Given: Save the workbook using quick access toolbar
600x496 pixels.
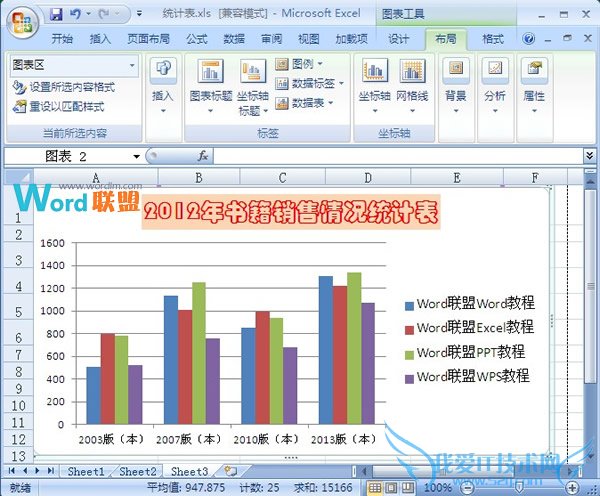Looking at the screenshot, I should pyautogui.click(x=56, y=15).
